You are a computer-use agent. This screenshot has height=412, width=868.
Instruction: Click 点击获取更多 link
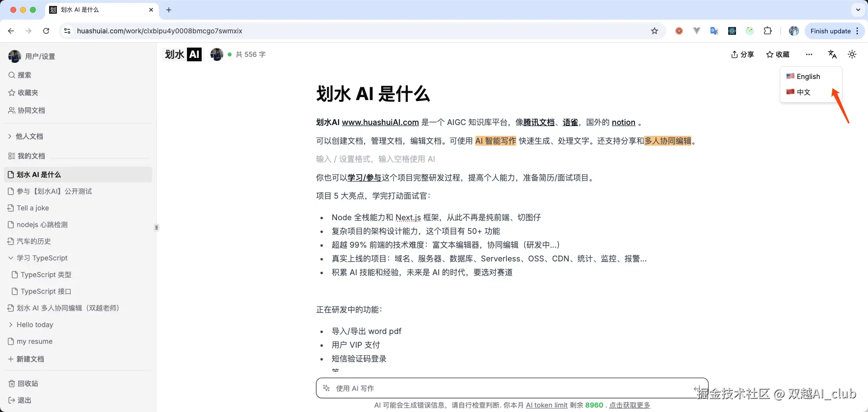[x=630, y=405]
